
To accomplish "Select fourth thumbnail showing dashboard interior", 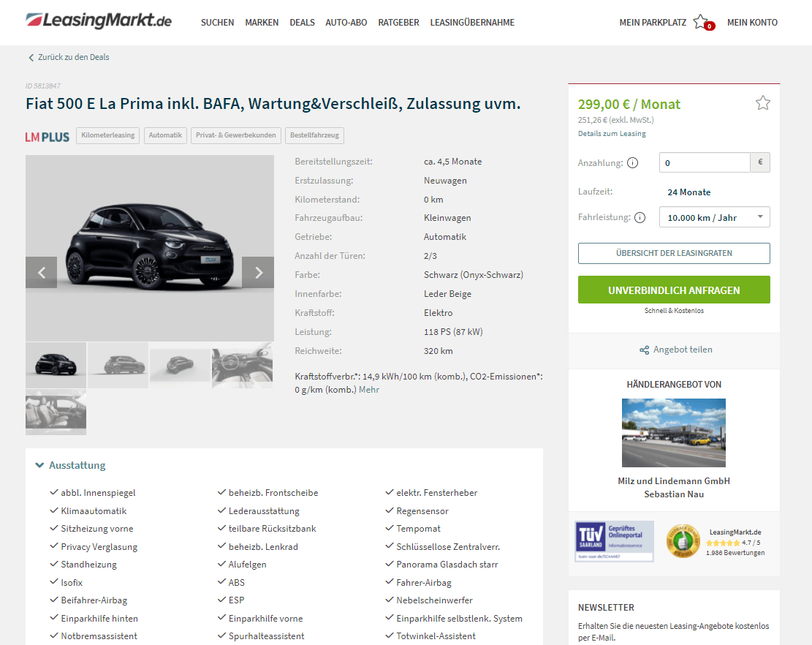I will (x=243, y=365).
